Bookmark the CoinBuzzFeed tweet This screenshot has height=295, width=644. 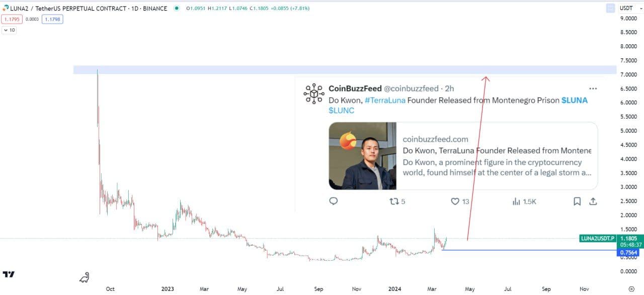click(577, 201)
